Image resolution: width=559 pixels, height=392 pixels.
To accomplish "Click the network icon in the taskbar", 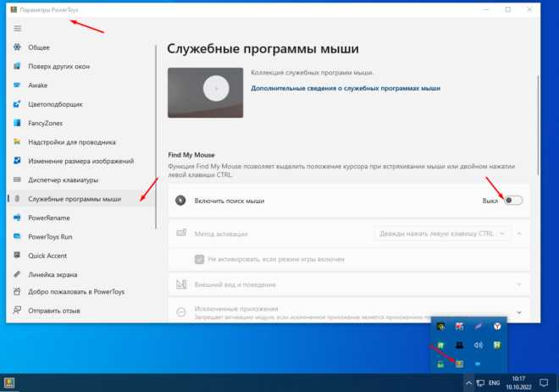I will point(480,383).
